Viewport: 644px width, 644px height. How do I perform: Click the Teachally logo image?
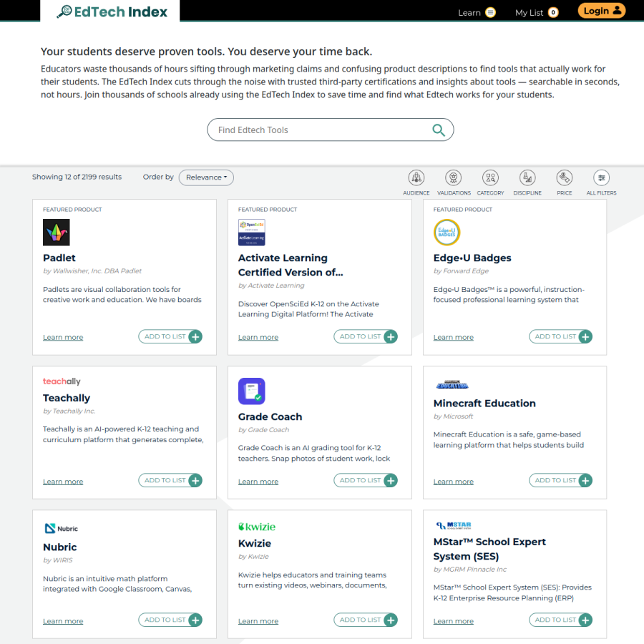pyautogui.click(x=62, y=381)
